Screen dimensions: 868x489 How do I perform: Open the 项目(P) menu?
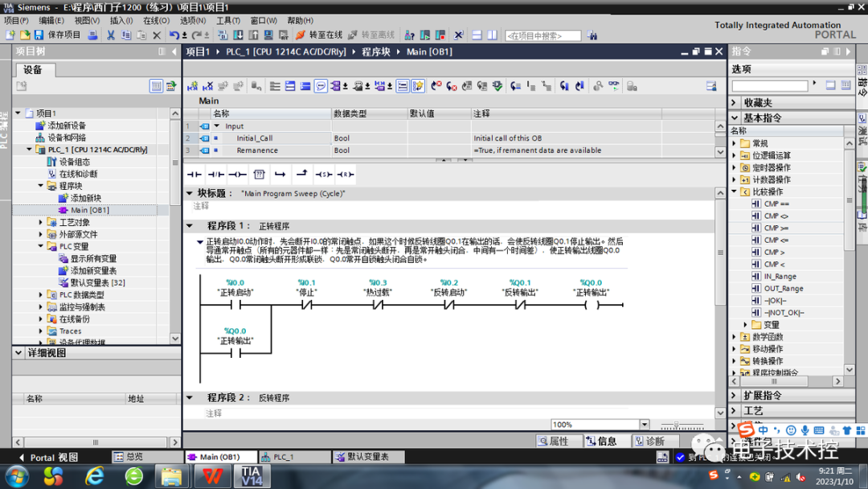(16, 20)
